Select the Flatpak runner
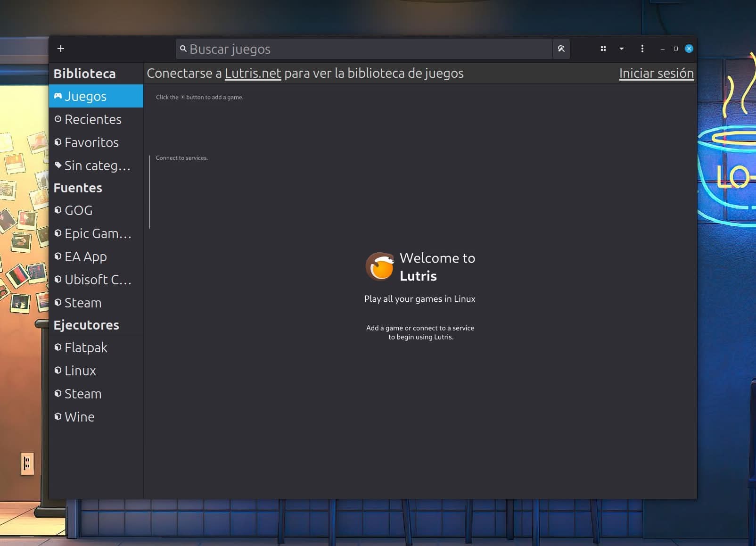The width and height of the screenshot is (756, 546). pos(86,347)
